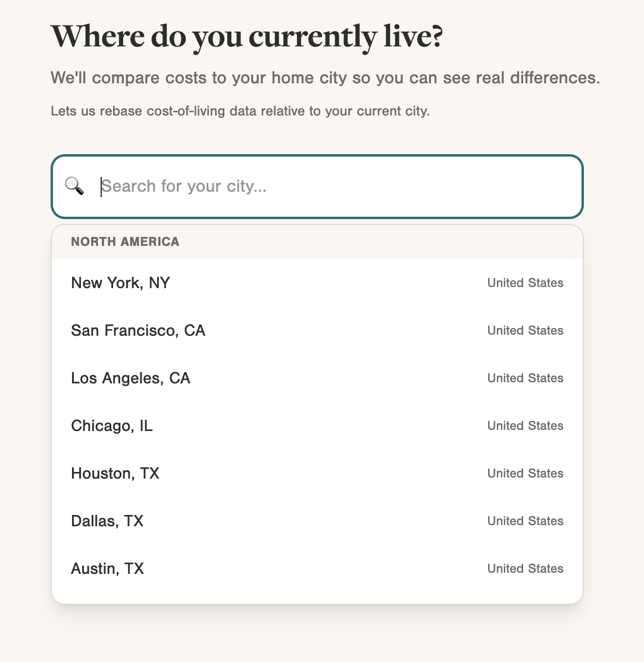Image resolution: width=644 pixels, height=662 pixels.
Task: Choose San Francisco, CA as home city
Action: [138, 330]
